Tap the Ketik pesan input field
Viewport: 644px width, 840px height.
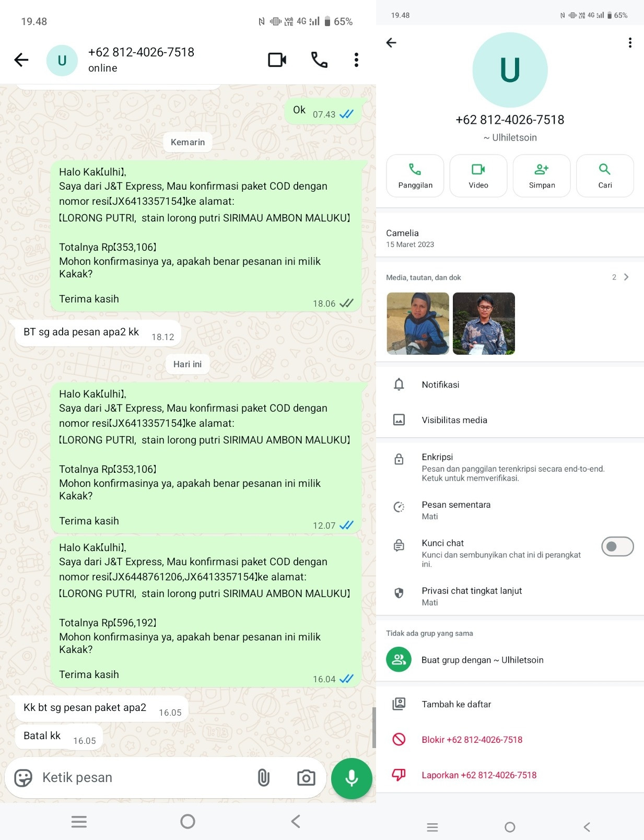pos(145,778)
